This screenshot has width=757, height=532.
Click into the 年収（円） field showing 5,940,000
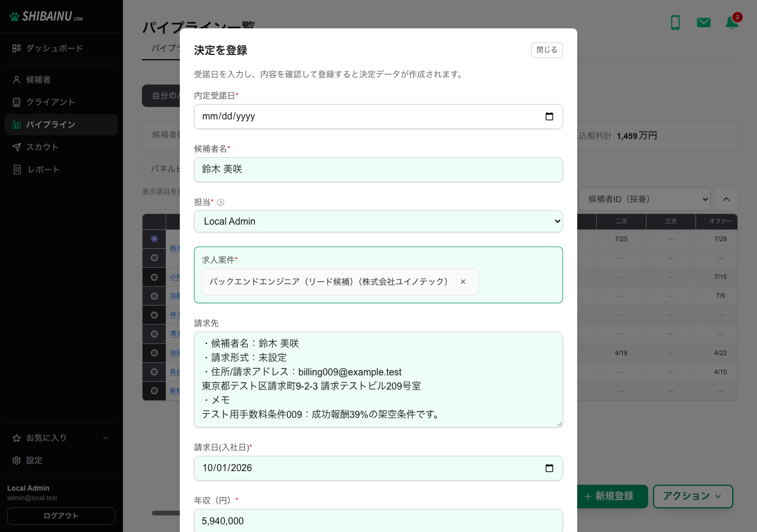pyautogui.click(x=378, y=521)
